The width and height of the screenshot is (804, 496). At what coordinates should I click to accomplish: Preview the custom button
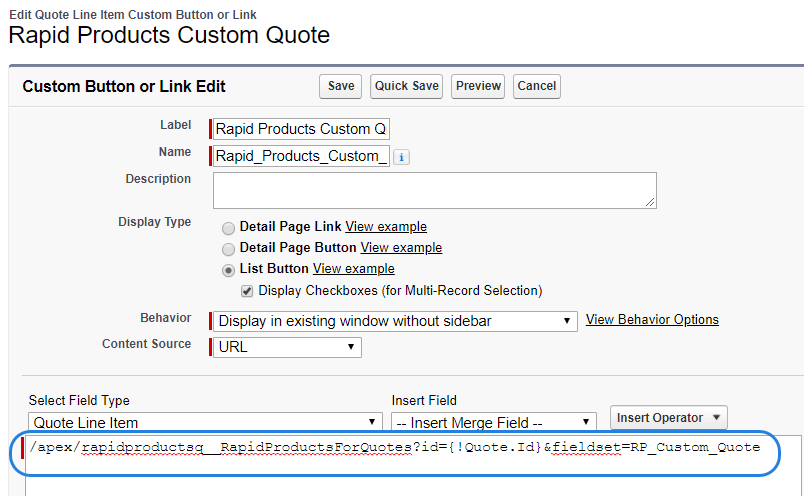(478, 86)
